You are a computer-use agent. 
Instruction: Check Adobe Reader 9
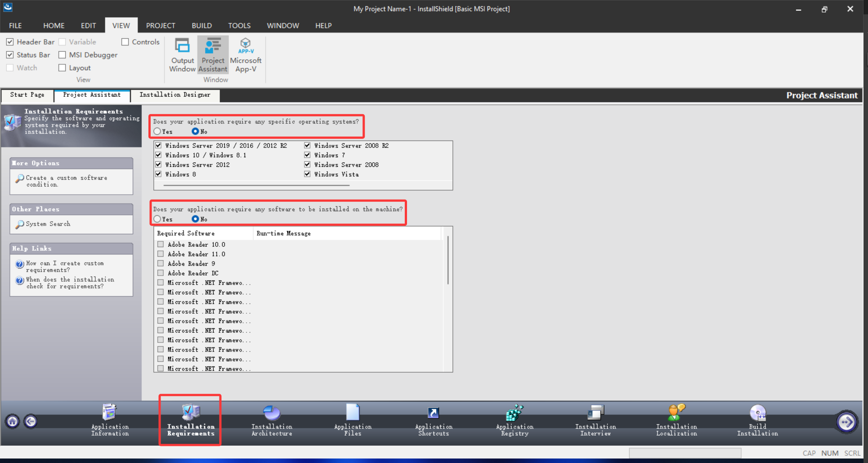coord(161,263)
